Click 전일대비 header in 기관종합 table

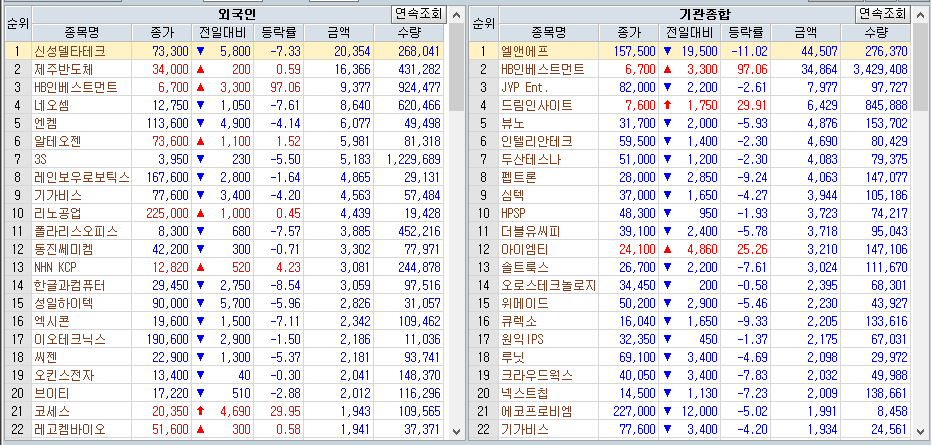688,33
